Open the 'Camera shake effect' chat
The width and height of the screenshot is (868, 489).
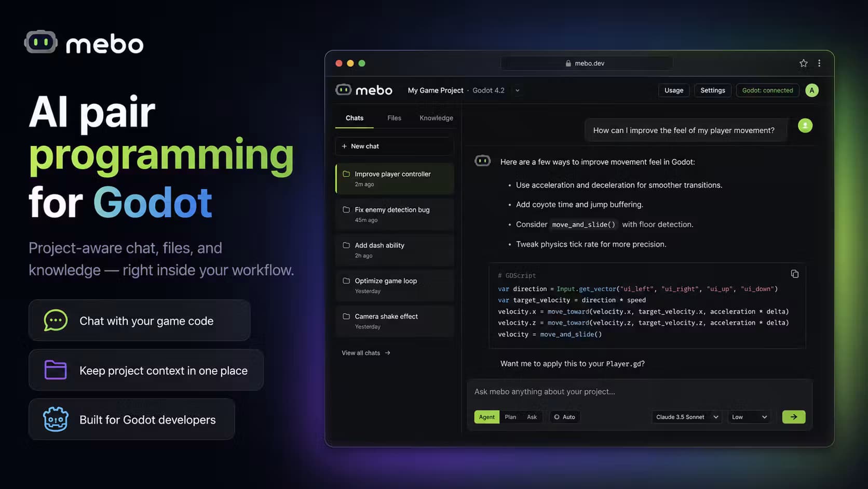pos(395,321)
